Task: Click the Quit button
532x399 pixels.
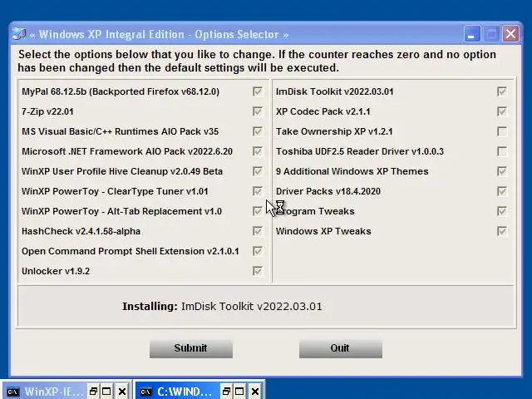Action: tap(341, 349)
